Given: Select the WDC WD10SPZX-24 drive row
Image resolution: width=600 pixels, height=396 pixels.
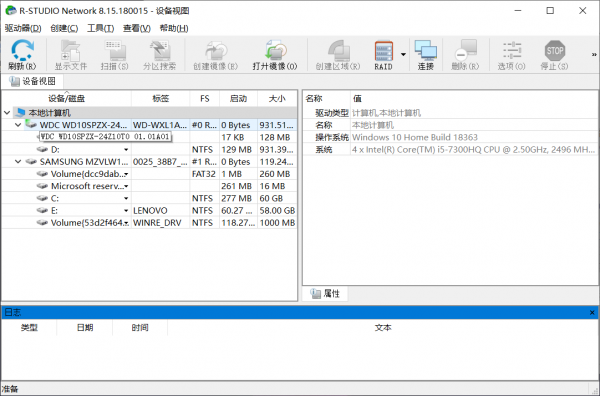Looking at the screenshot, I should [149, 125].
